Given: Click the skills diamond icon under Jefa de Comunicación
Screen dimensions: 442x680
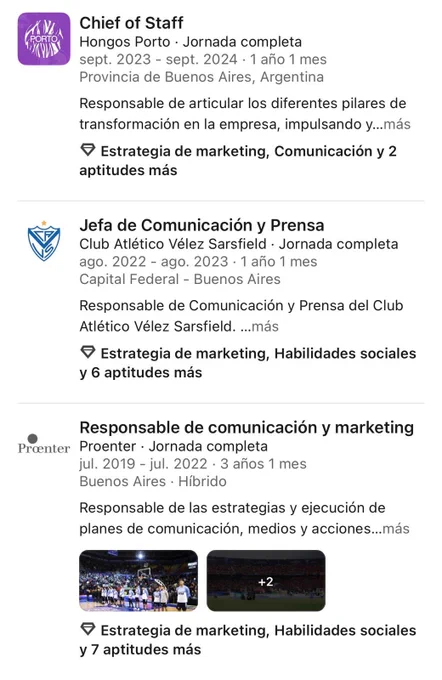Looking at the screenshot, I should [88, 352].
